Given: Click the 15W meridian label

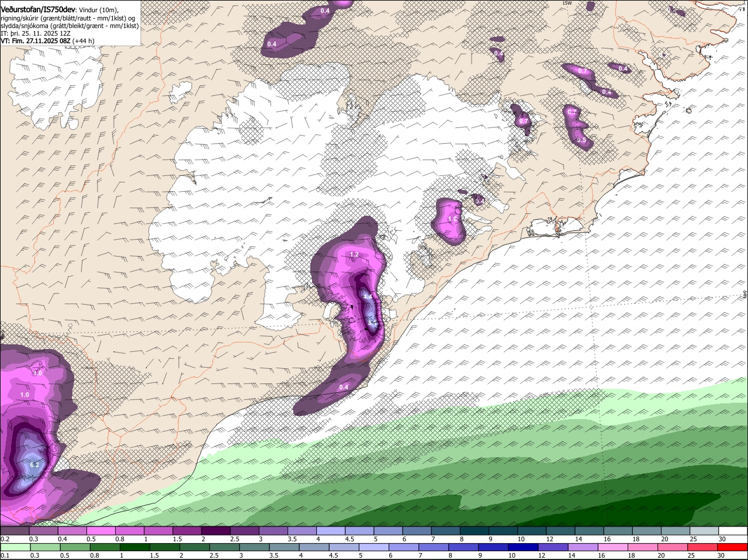Looking at the screenshot, I should pos(566,3).
